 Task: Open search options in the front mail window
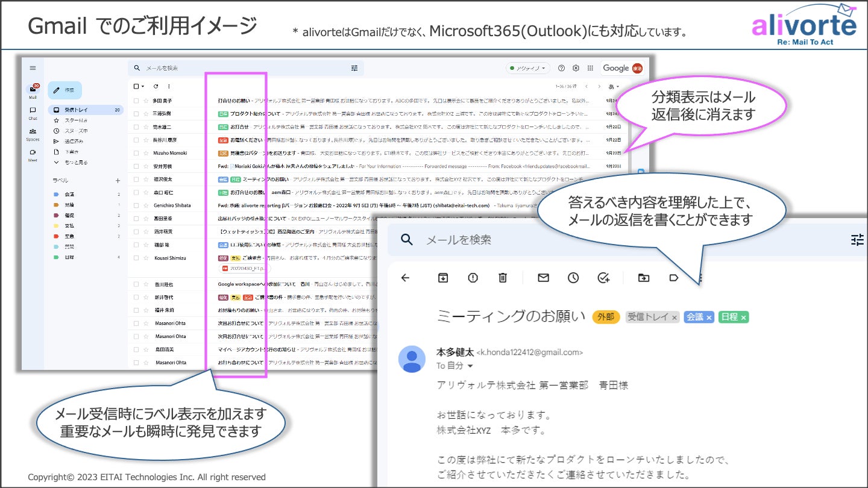857,240
